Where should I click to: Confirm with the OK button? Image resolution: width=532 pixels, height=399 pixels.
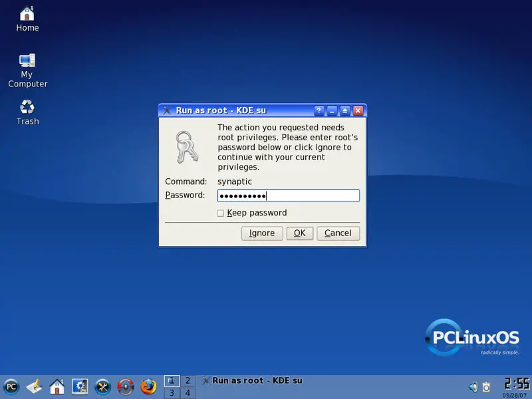[x=300, y=233]
